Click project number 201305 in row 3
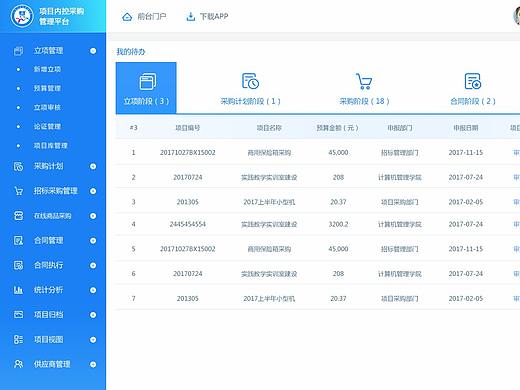The image size is (520, 390). (188, 202)
